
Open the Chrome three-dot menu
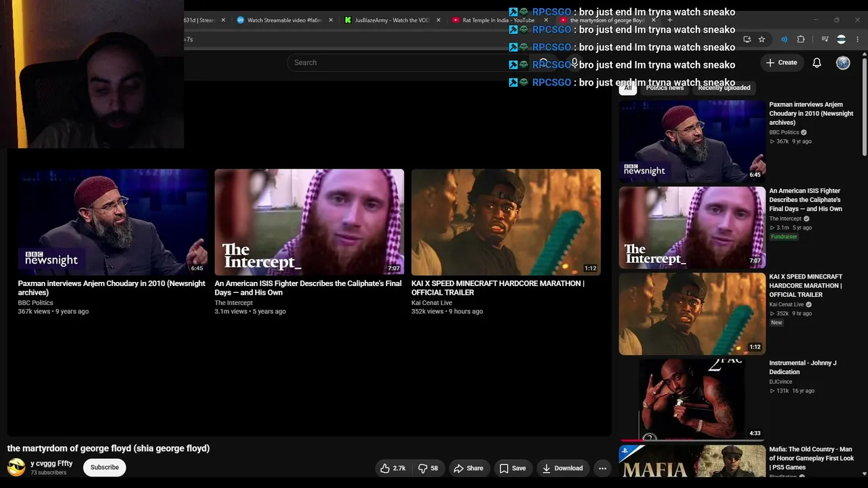pyautogui.click(x=858, y=39)
